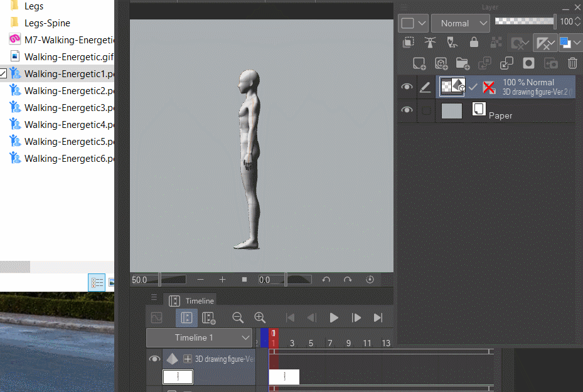Open the Normal blending mode dropdown
This screenshot has height=392, width=583.
pyautogui.click(x=461, y=23)
